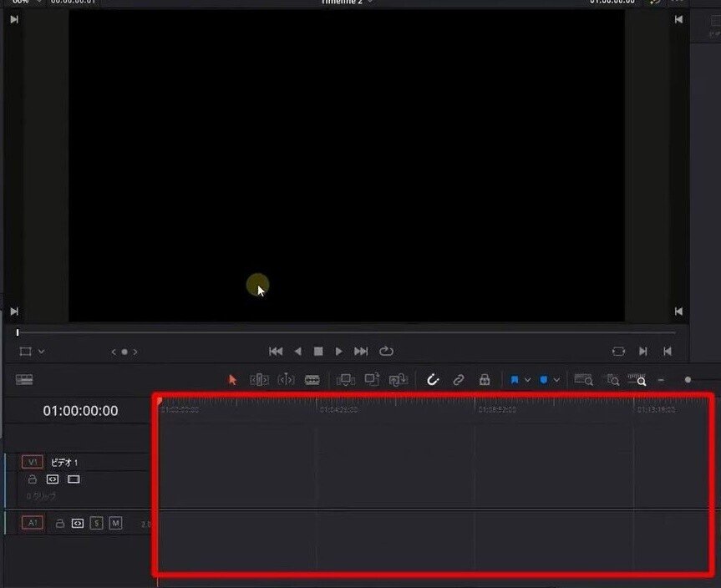Viewport: 721px width, 588px height.
Task: Click the Custom zoom icon
Action: click(637, 380)
